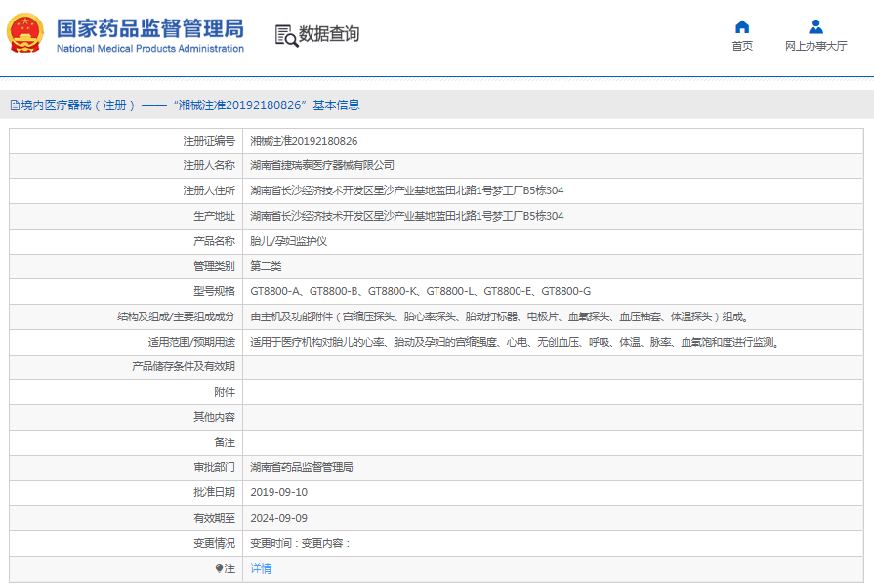Go to the 首页 home icon
This screenshot has width=874, height=588.
[x=742, y=26]
